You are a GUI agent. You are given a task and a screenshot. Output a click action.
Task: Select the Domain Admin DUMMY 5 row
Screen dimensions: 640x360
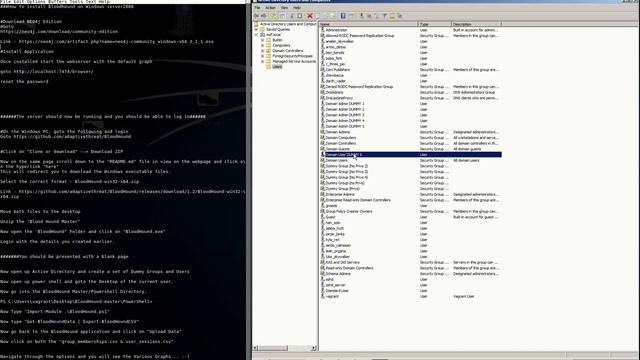pyautogui.click(x=410, y=127)
